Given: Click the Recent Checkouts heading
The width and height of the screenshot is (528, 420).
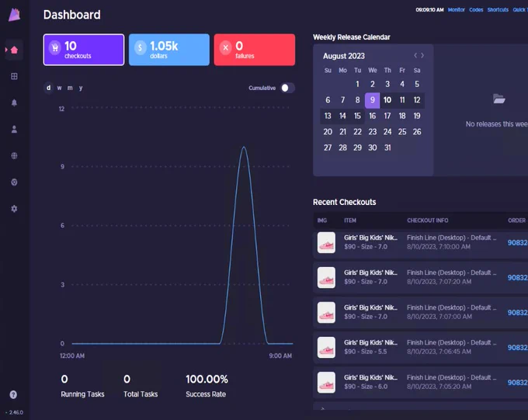Looking at the screenshot, I should [344, 202].
